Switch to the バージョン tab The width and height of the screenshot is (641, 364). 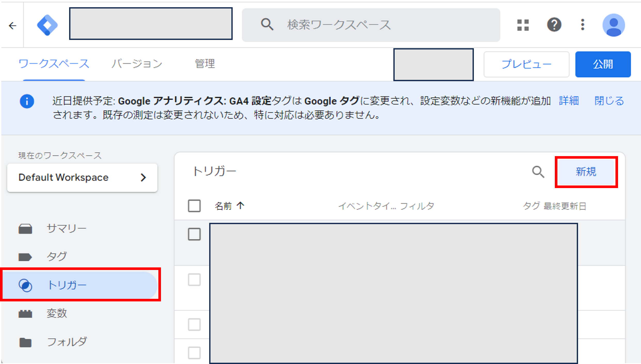137,64
